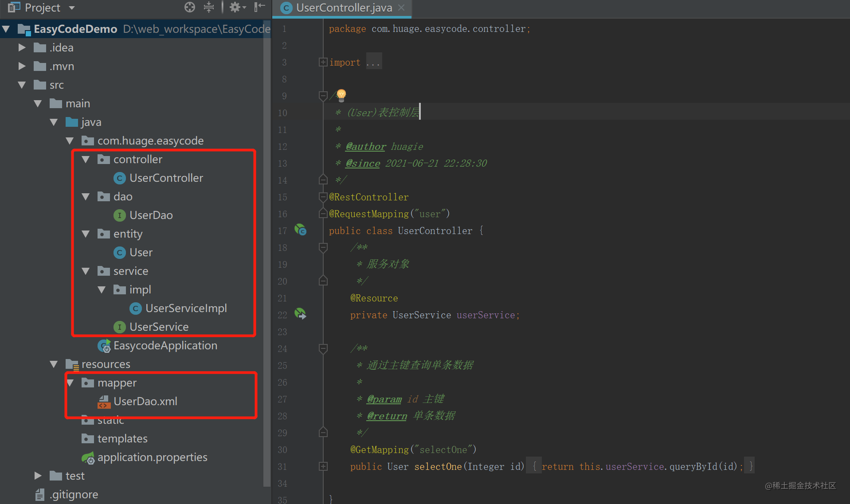Click the locate/scroll-from-source target icon

(x=190, y=7)
